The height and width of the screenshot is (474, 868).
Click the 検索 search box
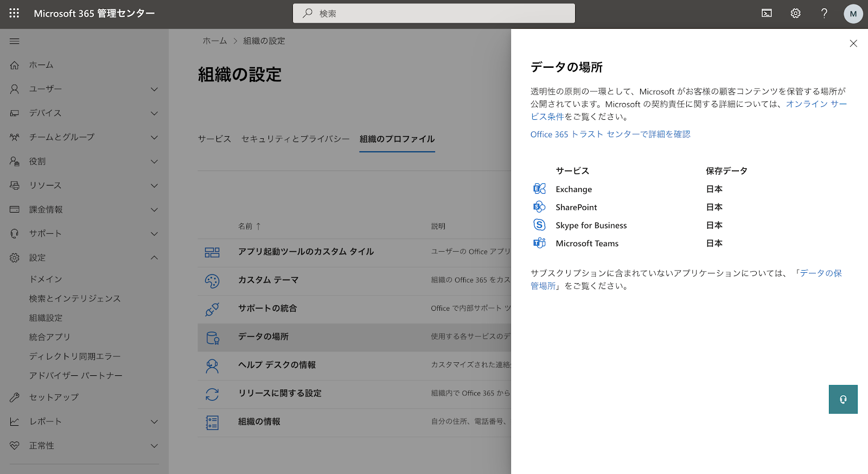coord(434,14)
